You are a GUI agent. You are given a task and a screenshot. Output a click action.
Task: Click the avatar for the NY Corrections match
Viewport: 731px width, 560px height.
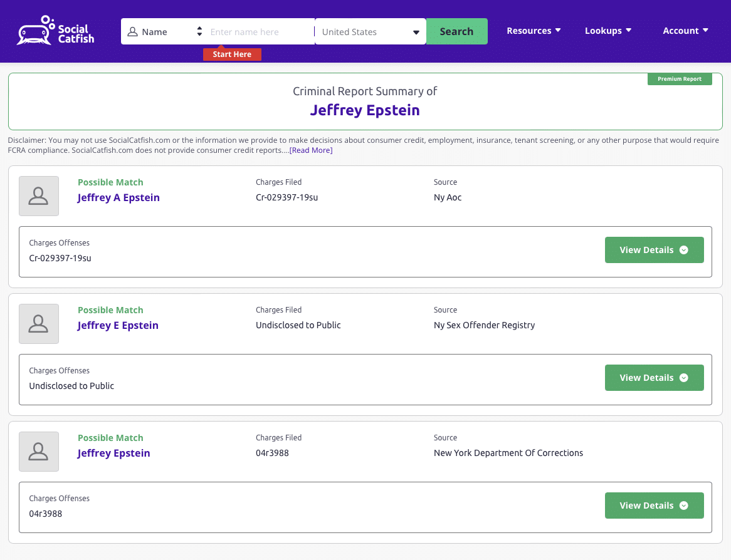(38, 451)
